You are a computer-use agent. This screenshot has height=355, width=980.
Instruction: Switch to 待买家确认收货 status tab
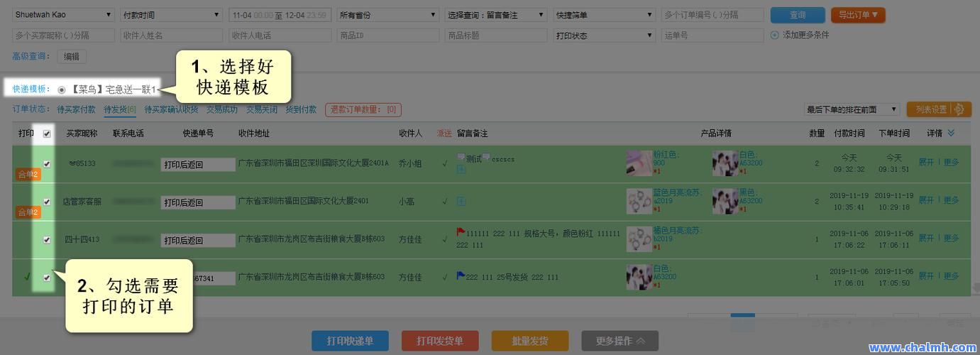[171, 109]
